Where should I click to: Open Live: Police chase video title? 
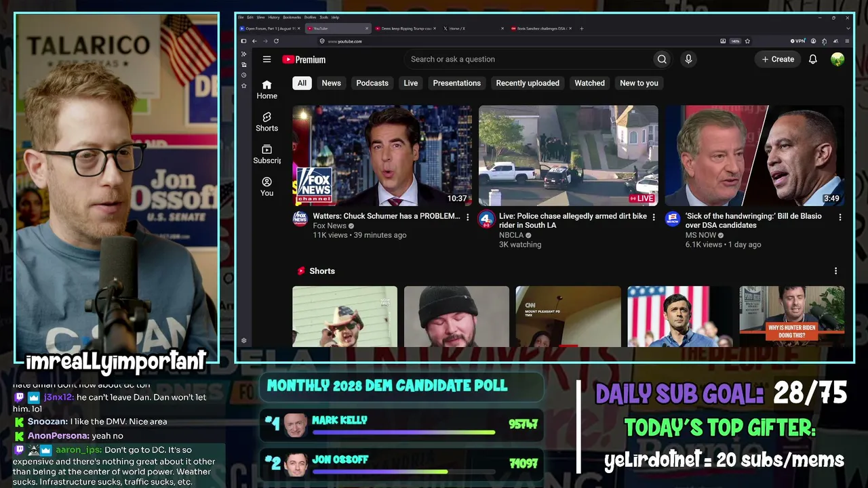click(x=573, y=221)
